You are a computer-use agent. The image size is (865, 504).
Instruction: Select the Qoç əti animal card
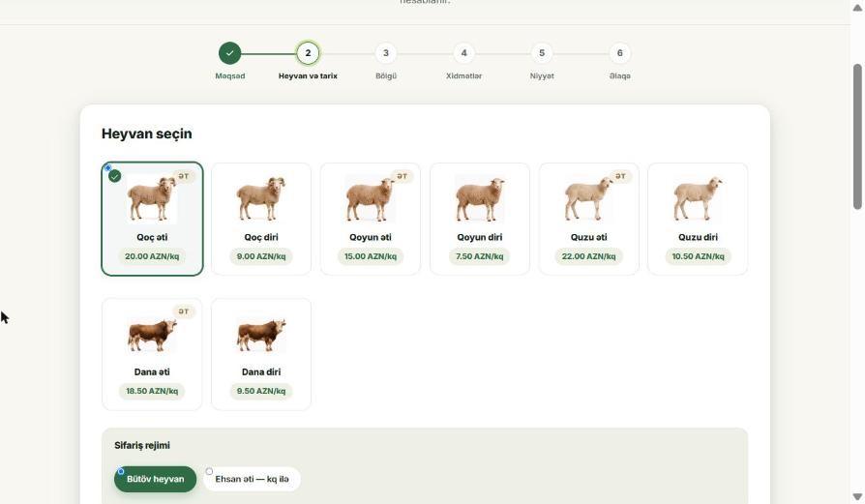click(152, 219)
